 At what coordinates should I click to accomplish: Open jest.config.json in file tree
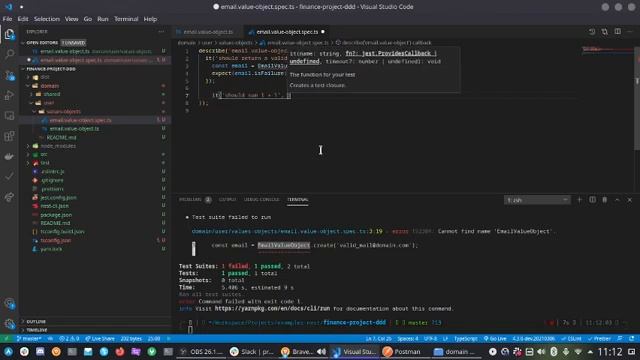(x=58, y=198)
